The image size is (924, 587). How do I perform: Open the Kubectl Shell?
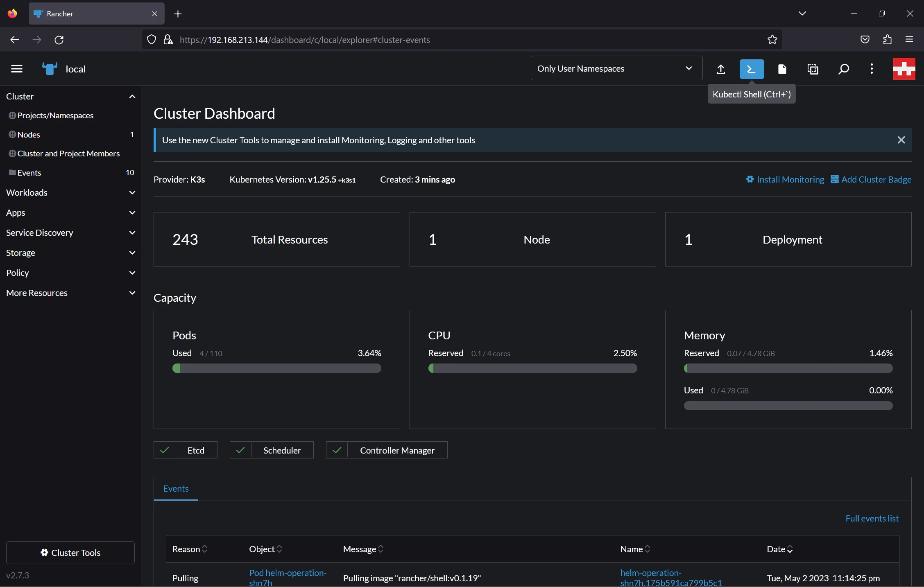click(752, 69)
